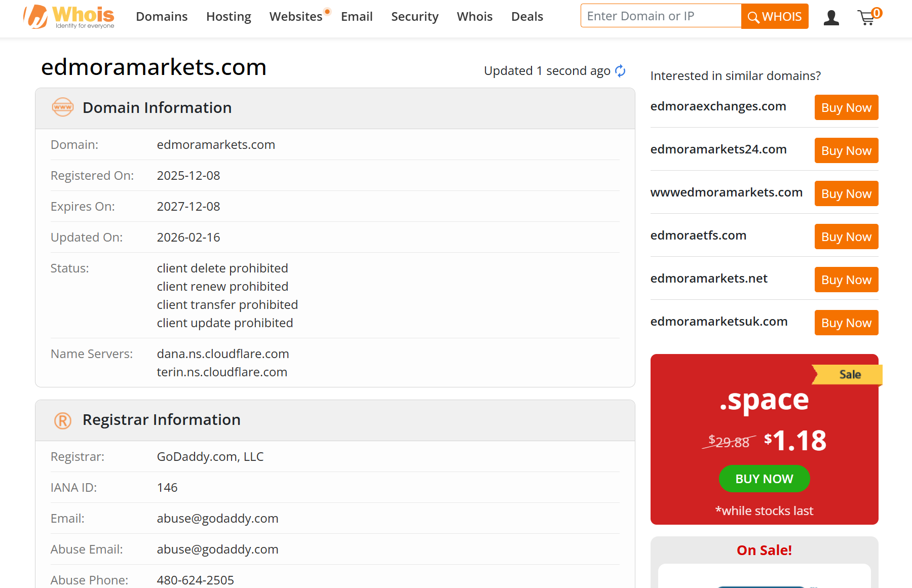Buy edmoraetfs.com with its Buy Now button

click(846, 237)
